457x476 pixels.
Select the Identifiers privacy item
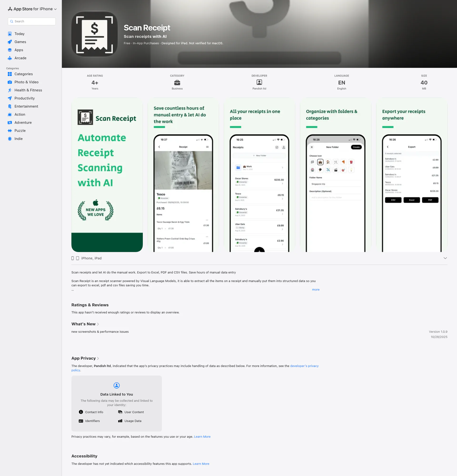89,421
